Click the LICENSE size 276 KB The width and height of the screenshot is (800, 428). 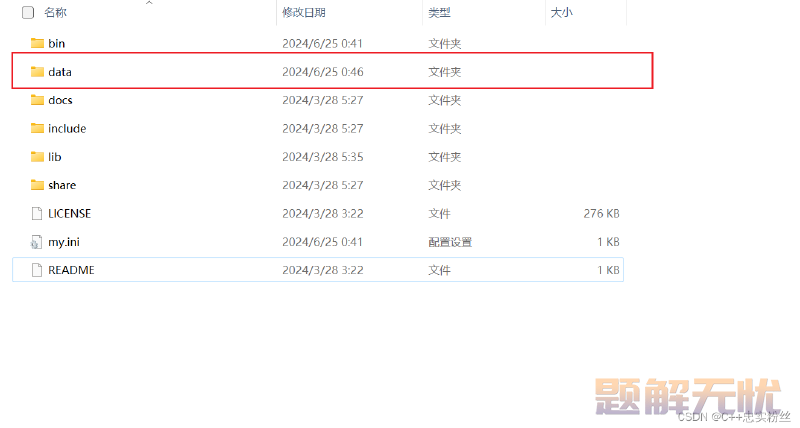click(602, 213)
